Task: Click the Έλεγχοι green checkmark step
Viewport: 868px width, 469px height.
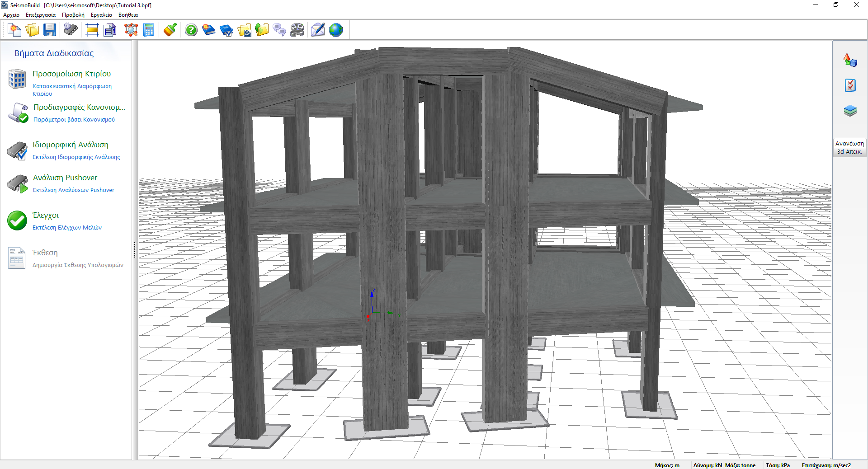Action: point(17,220)
